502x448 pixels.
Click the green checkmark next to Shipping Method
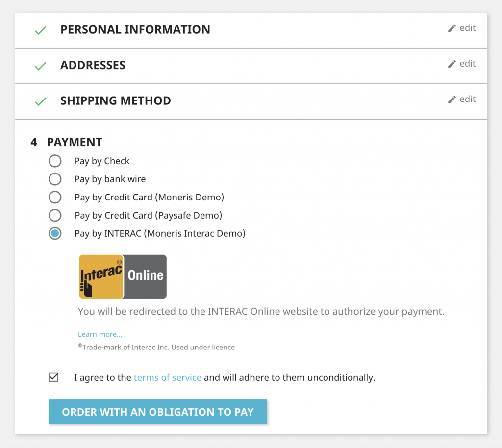click(41, 101)
